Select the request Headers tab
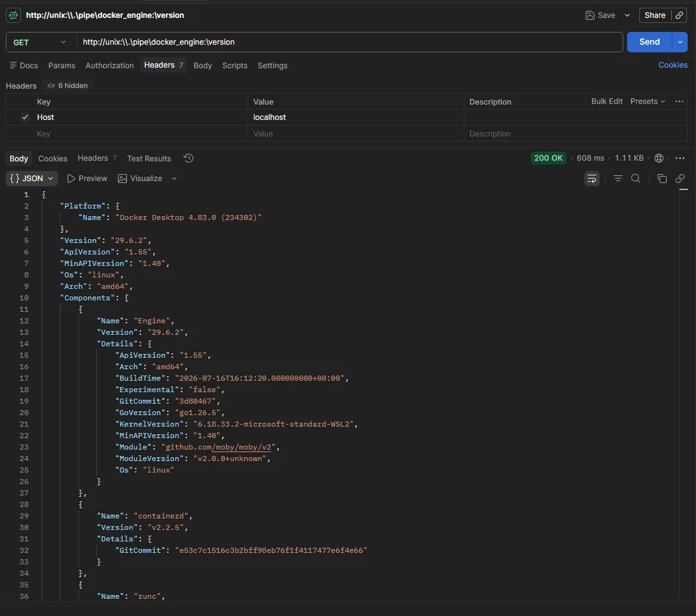 [163, 65]
